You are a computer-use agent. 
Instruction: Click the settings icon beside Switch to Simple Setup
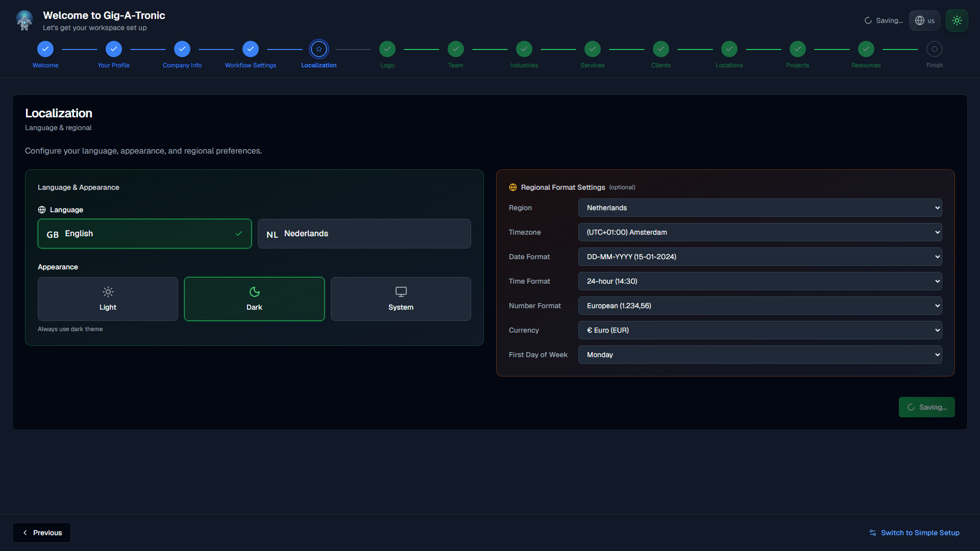[x=873, y=533]
